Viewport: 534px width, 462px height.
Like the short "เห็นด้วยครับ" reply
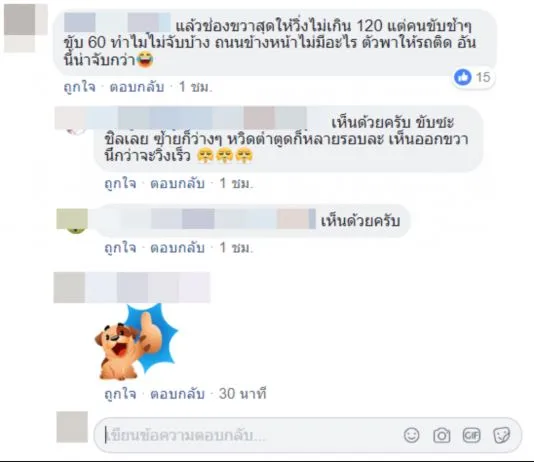click(120, 248)
